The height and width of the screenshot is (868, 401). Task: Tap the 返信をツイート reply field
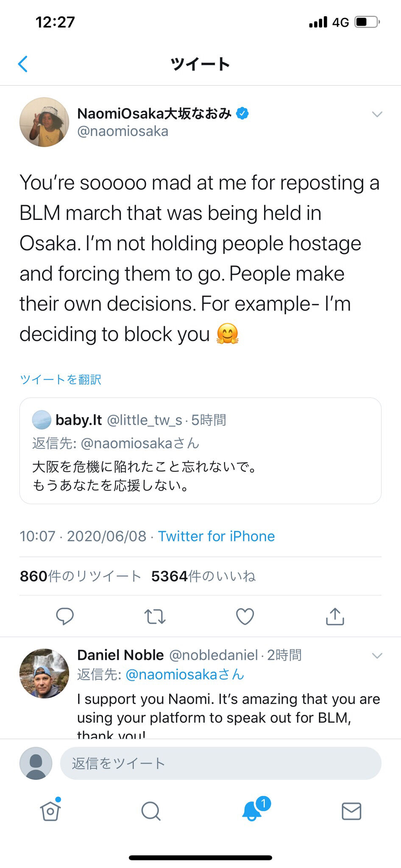point(220,763)
